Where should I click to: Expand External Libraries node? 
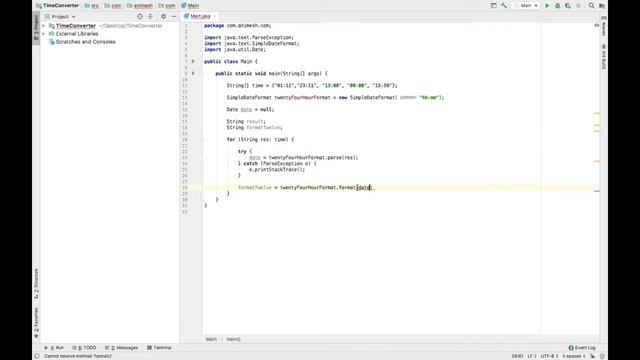(43, 34)
